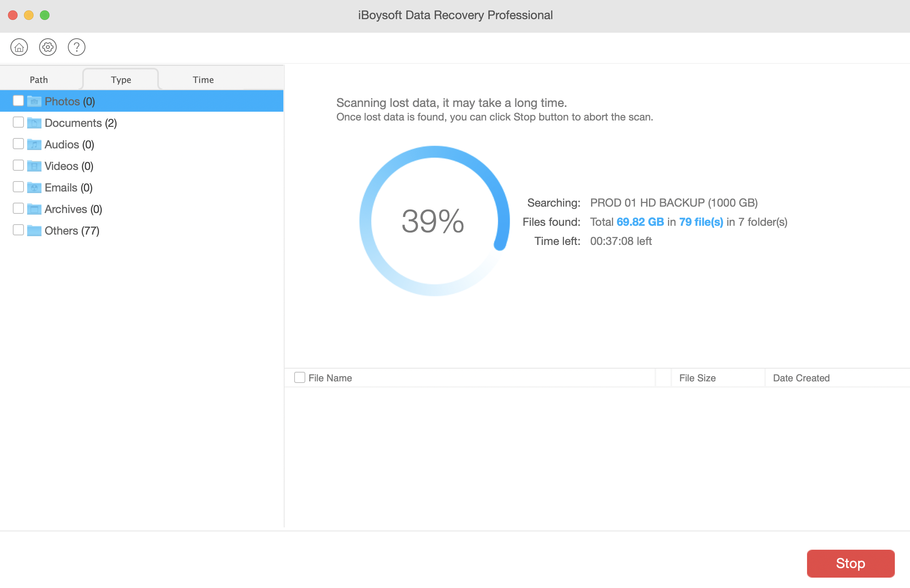The width and height of the screenshot is (910, 588).
Task: Sort by the Date Created column header
Action: pyautogui.click(x=837, y=378)
